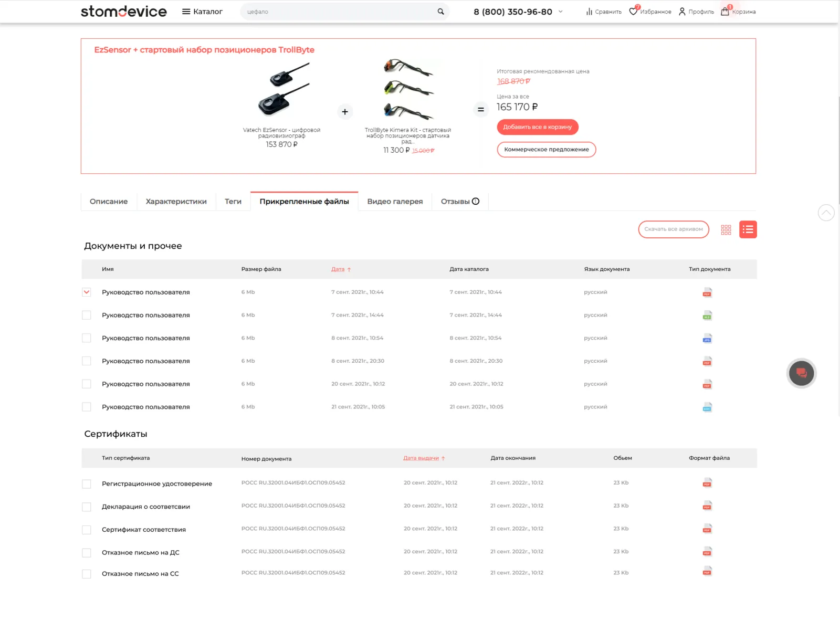Click Коммерческое предложение button

point(547,150)
